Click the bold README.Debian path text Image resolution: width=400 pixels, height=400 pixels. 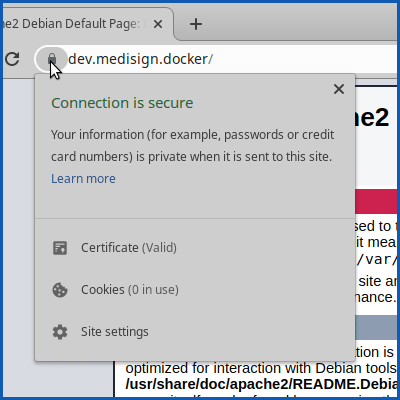(261, 384)
